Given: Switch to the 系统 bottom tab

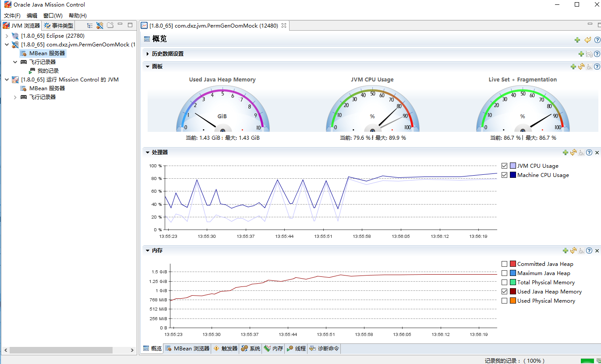Looking at the screenshot, I should tap(251, 349).
